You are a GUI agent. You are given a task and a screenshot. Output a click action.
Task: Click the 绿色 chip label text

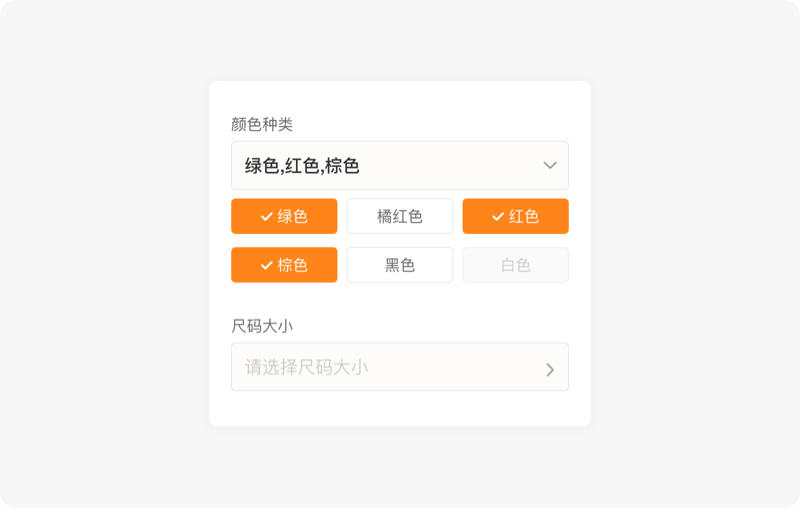coord(293,216)
